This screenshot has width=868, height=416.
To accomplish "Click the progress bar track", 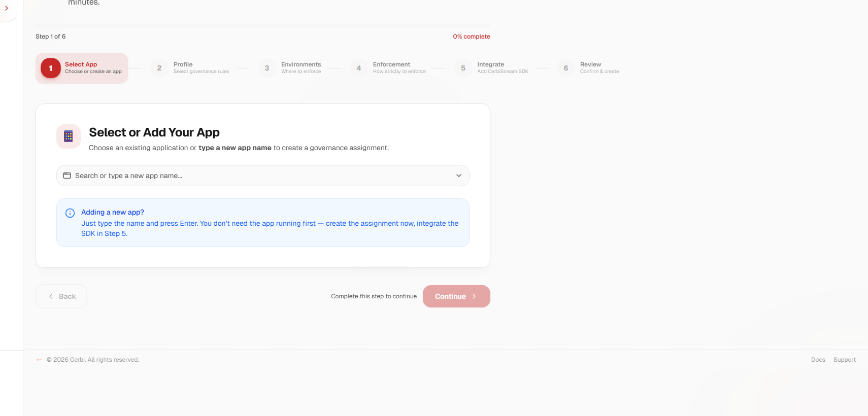I will [263, 25].
